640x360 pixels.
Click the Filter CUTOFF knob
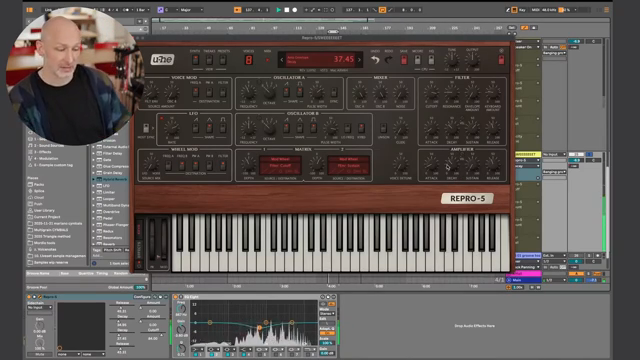431,93
